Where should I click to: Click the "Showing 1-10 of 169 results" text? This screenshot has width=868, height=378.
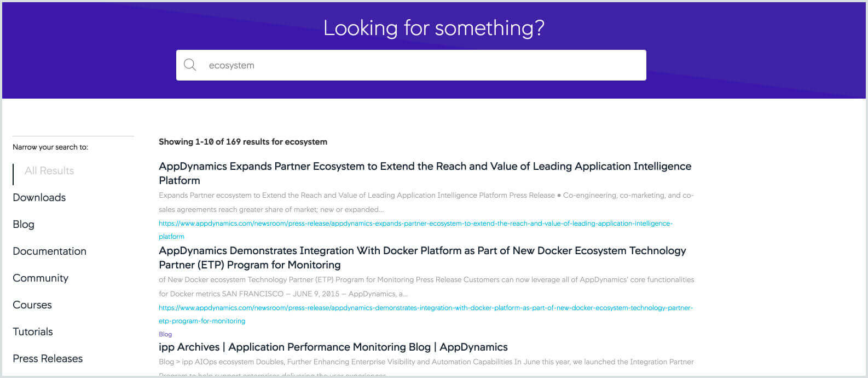coord(242,141)
